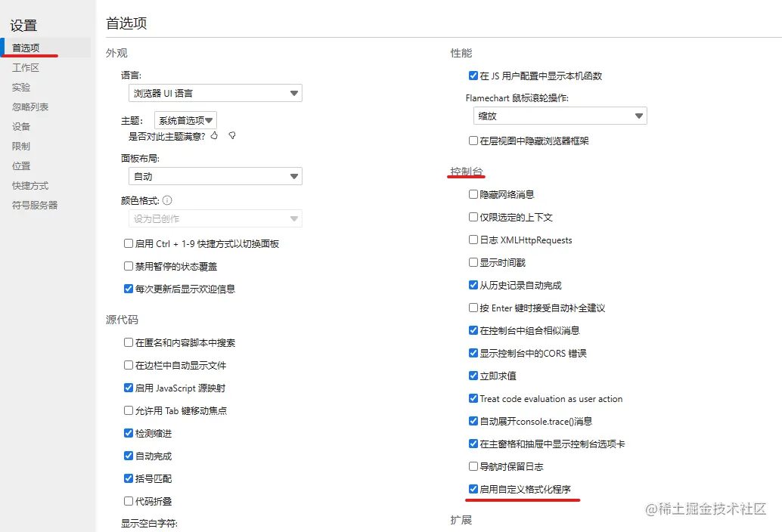
Task: Open the 语言 dropdown showing 浏览器 UI 语言
Action: tap(215, 93)
